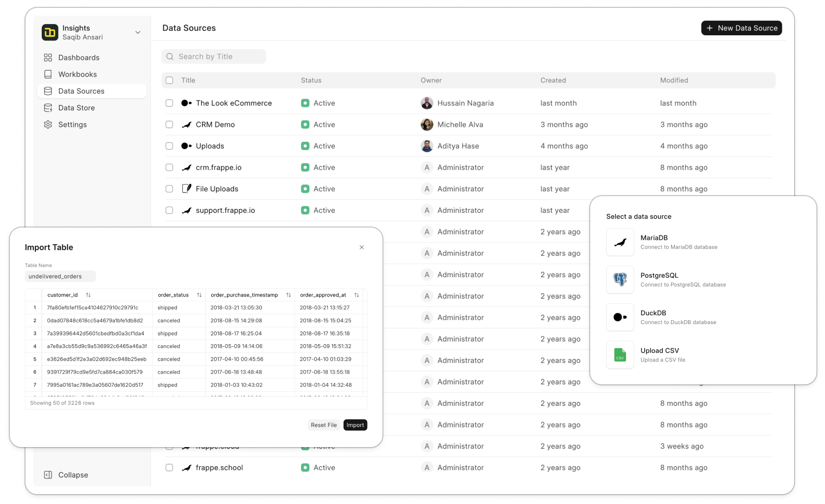Collapse the sidebar
The image size is (825, 504).
(x=66, y=475)
